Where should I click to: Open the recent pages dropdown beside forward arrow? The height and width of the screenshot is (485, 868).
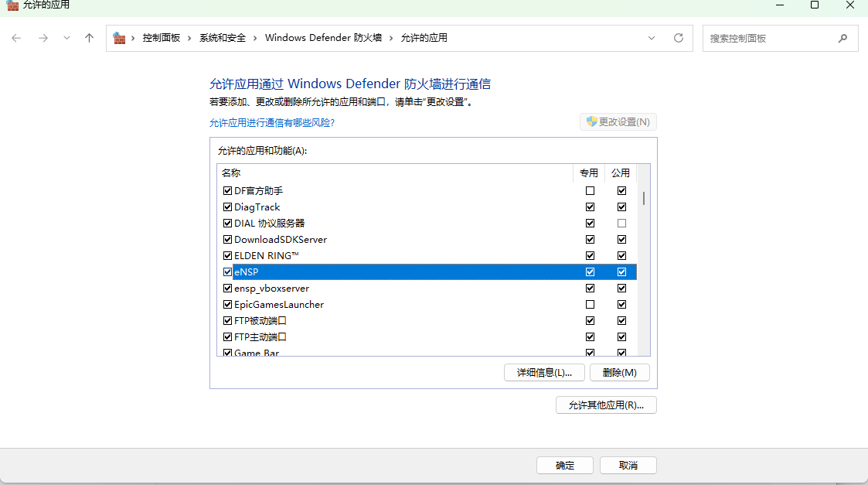click(x=66, y=37)
